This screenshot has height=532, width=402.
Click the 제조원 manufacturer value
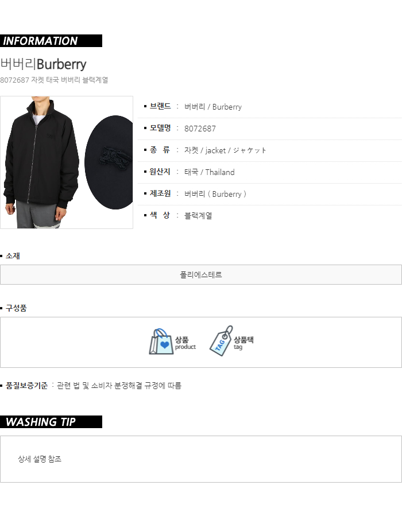click(215, 194)
